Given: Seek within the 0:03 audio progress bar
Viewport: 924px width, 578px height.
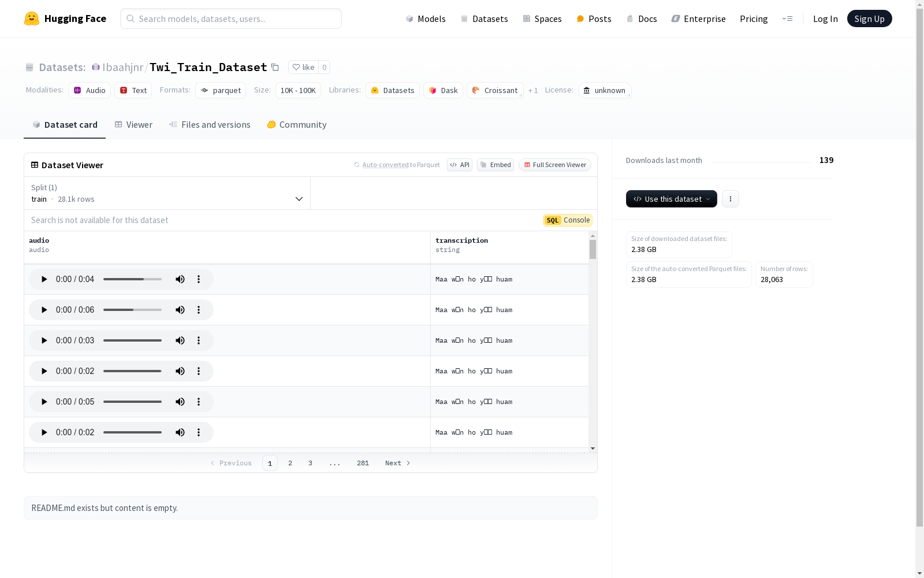Looking at the screenshot, I should pyautogui.click(x=132, y=340).
